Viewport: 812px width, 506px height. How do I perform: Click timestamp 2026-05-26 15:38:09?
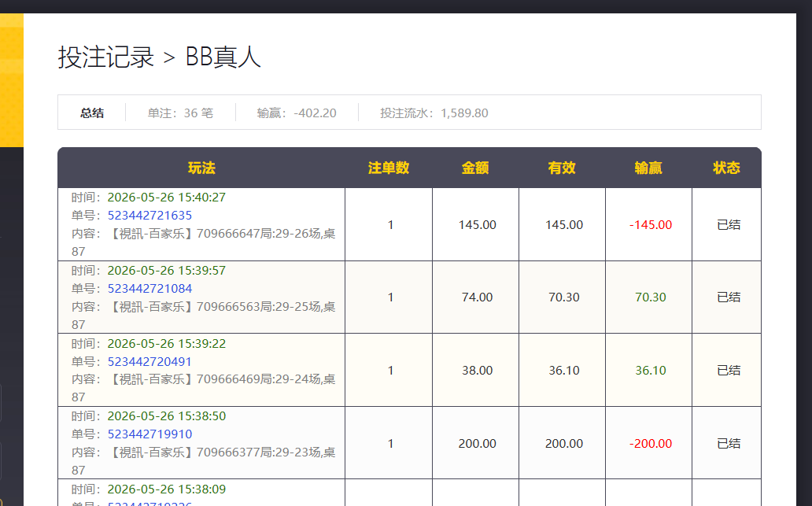point(167,489)
